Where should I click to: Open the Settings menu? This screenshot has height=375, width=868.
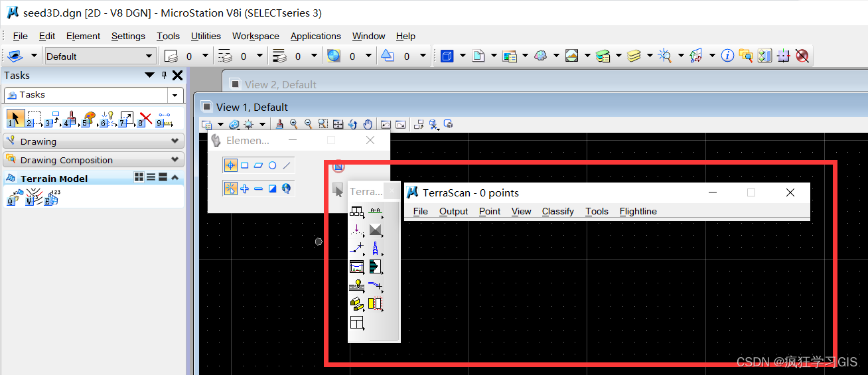(x=128, y=36)
